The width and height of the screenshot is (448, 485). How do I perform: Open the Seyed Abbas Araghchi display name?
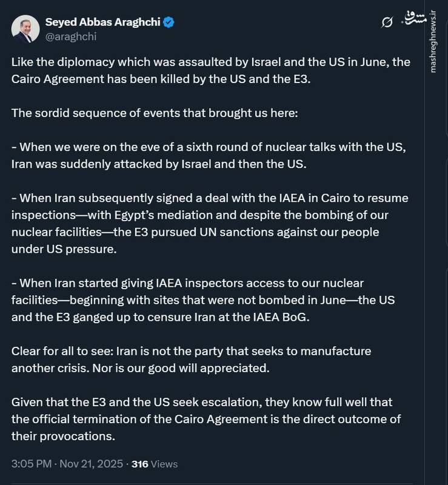click(x=102, y=22)
